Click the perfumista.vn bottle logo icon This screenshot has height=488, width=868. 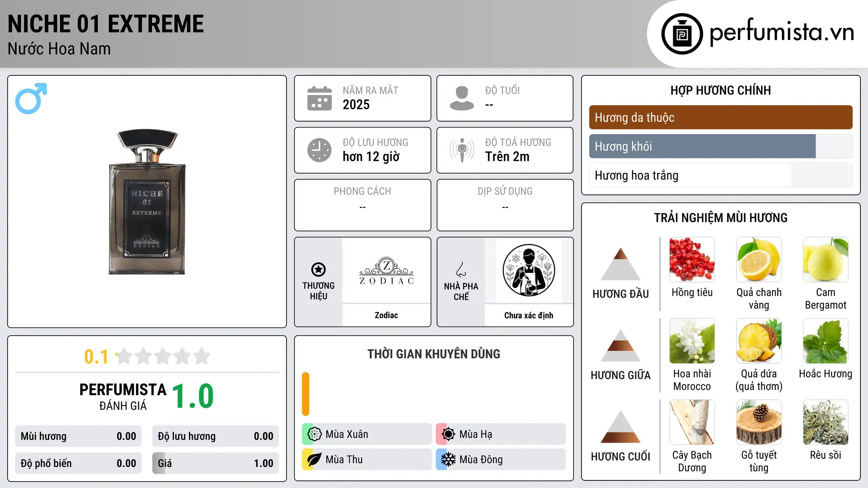pos(682,34)
